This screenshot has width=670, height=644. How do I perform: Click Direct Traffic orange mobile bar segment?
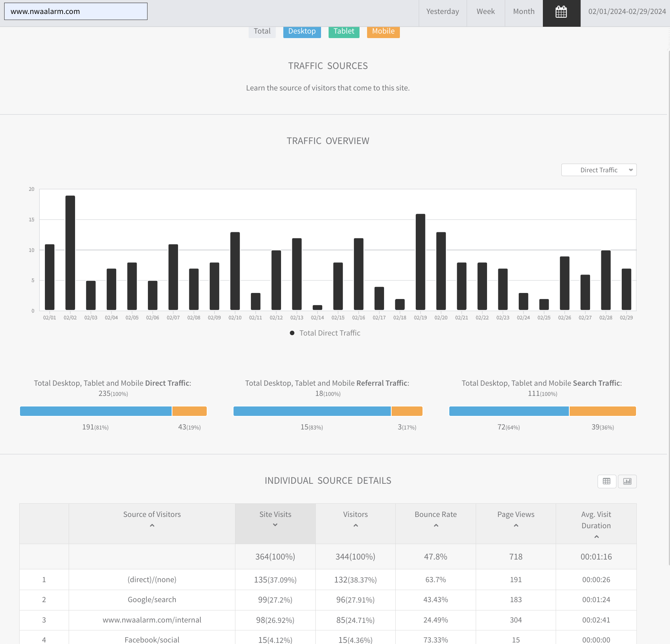tap(189, 411)
